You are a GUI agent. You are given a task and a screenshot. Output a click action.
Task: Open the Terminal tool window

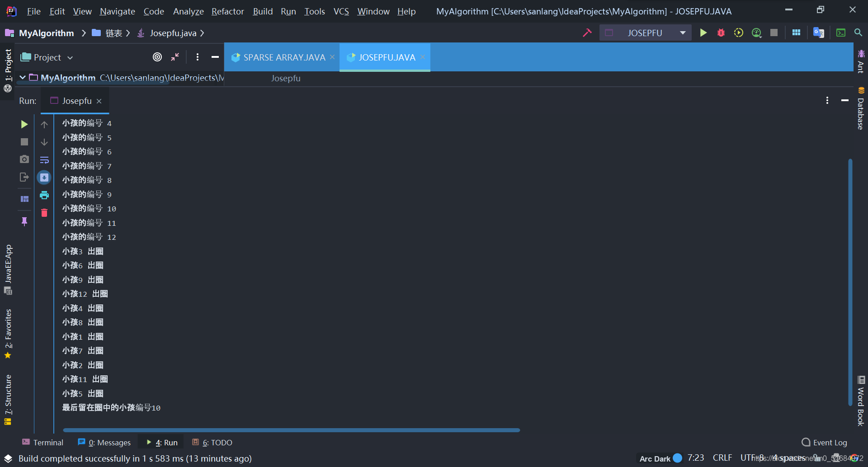pyautogui.click(x=43, y=443)
